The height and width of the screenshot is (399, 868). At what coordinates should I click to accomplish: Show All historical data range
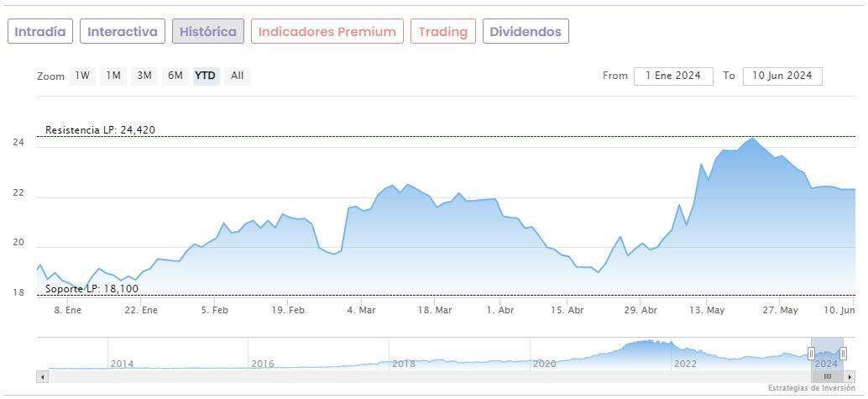238,76
